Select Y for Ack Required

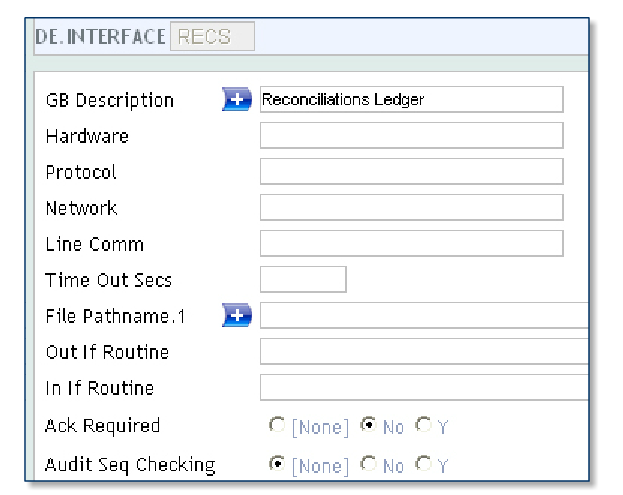pos(426,427)
